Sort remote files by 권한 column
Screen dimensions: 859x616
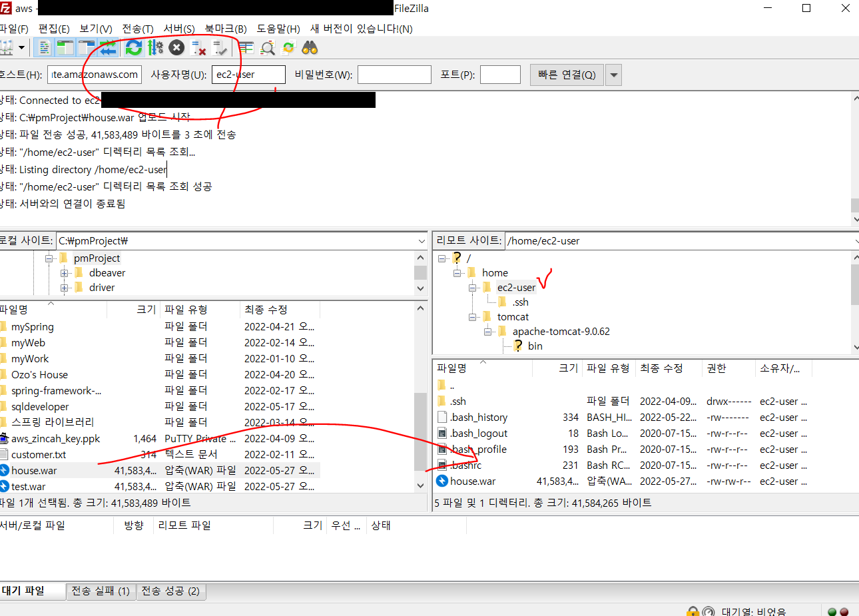[728, 368]
